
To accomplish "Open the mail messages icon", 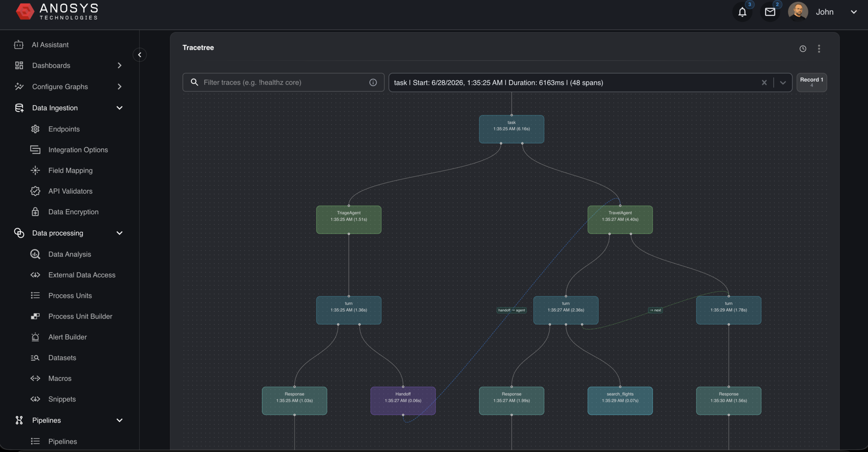I will (770, 12).
